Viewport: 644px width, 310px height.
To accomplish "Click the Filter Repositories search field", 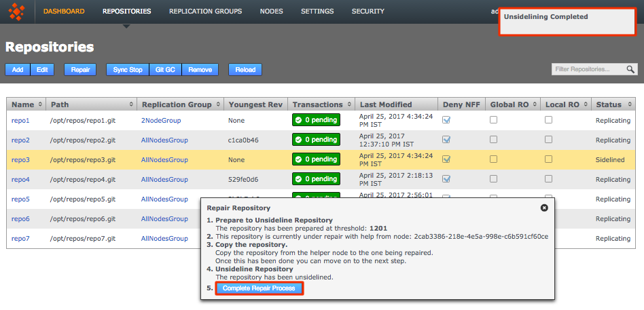I will click(x=588, y=69).
